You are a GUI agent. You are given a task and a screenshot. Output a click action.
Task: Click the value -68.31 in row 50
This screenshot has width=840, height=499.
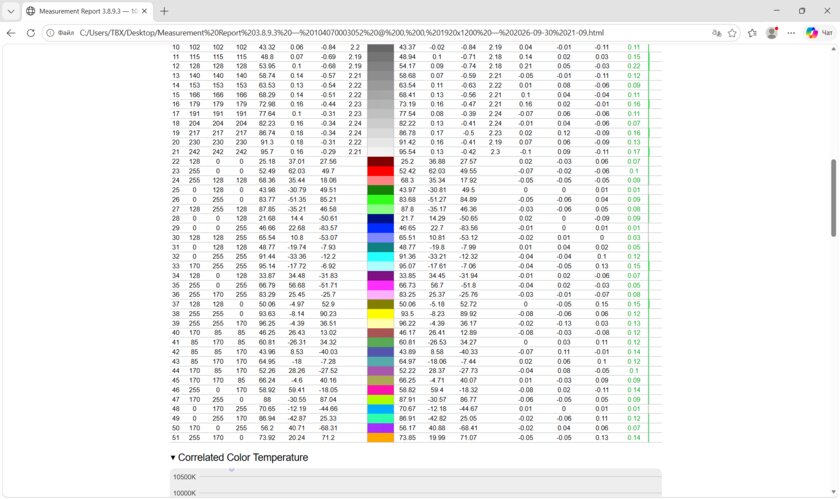[328, 428]
